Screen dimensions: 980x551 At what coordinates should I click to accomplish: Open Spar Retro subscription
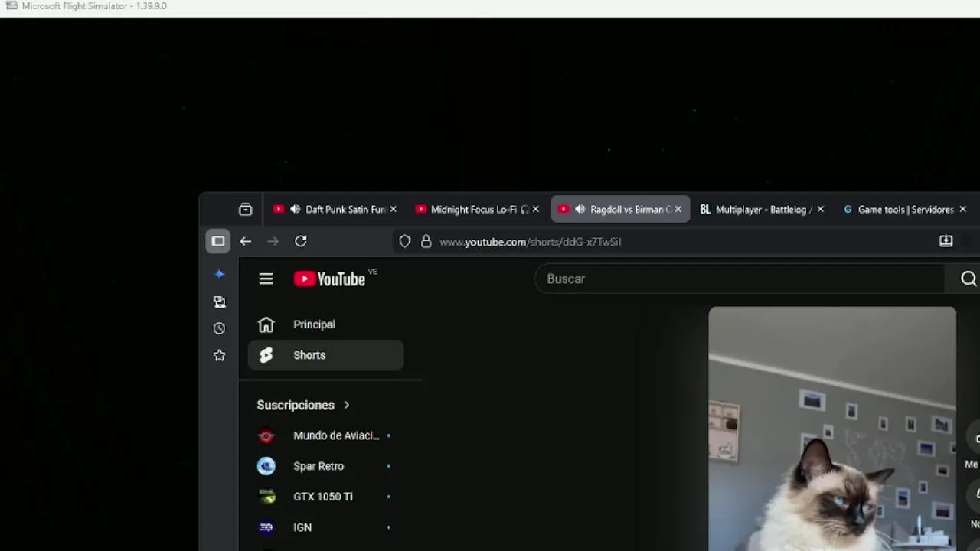[x=325, y=466]
